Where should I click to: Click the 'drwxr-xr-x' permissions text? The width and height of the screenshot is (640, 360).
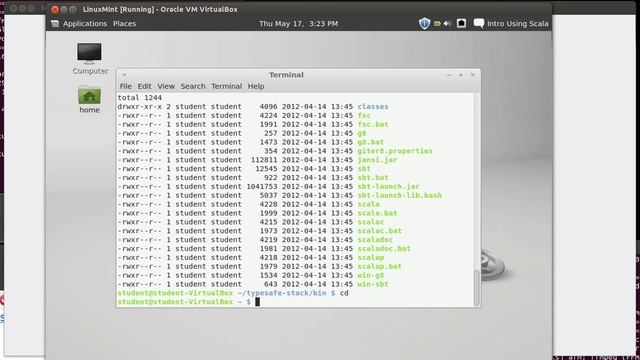(x=140, y=107)
